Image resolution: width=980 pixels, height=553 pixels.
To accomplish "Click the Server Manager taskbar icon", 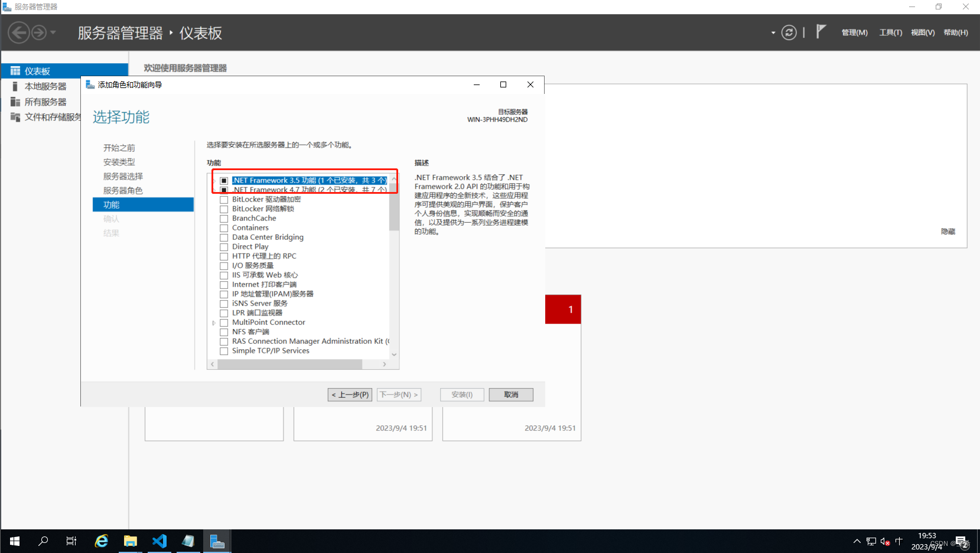I will point(217,541).
